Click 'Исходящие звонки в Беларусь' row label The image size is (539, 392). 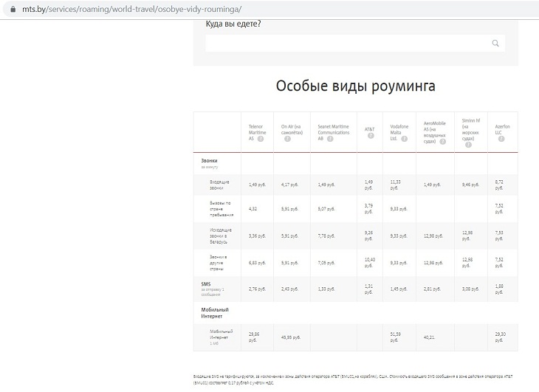220,235
